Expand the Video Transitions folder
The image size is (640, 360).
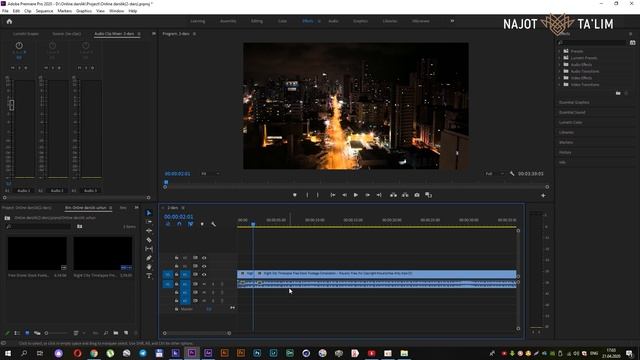560,84
